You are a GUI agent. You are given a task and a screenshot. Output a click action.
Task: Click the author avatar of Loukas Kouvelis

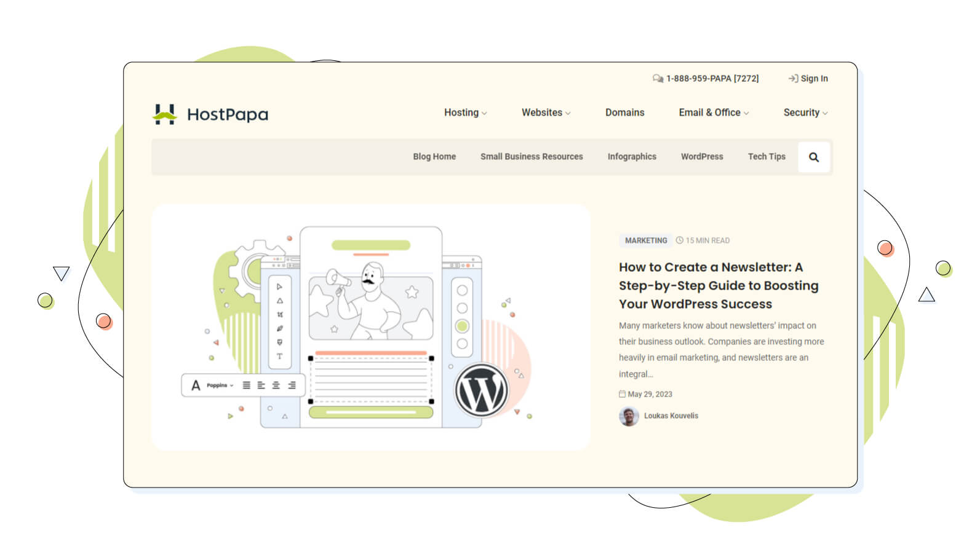point(628,416)
